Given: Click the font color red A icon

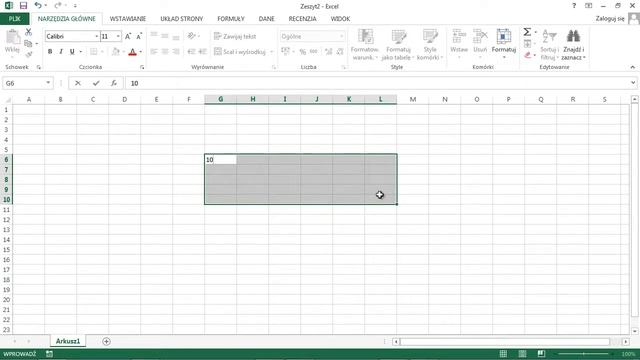Looking at the screenshot, I should tap(132, 52).
